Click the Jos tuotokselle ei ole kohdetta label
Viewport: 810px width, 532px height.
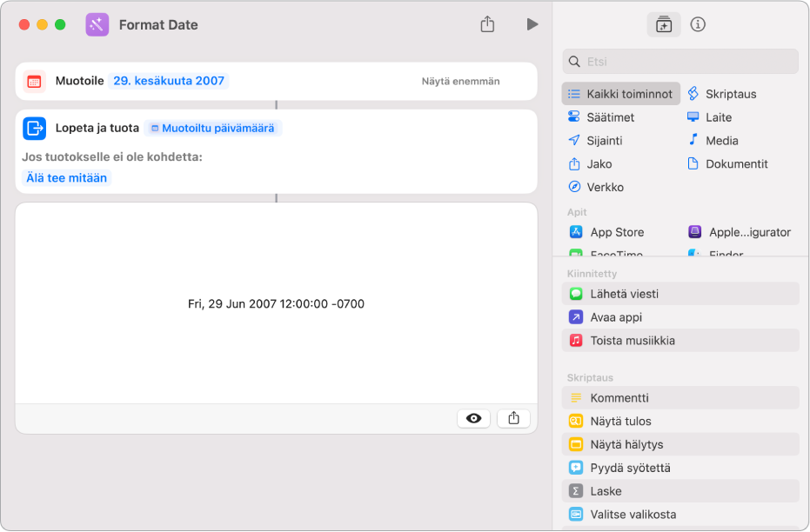click(112, 156)
